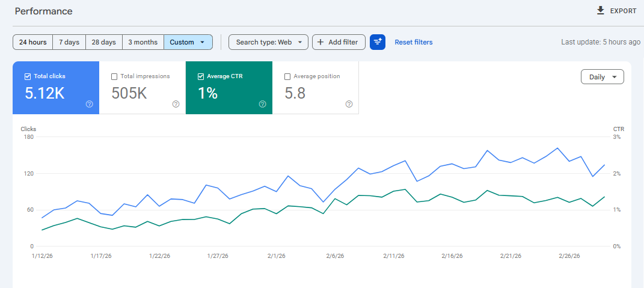The height and width of the screenshot is (288, 644).
Task: Click the Reset filters link
Action: 414,42
